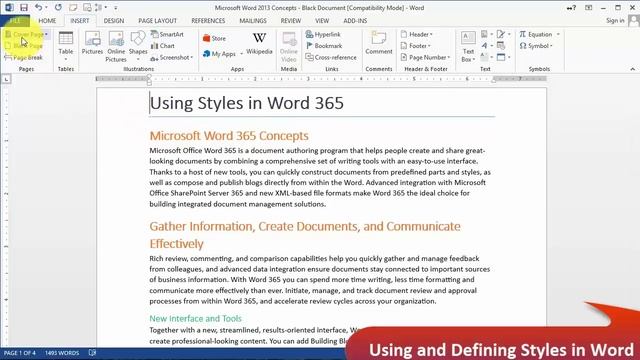
Task: Open the Screenshot dropdown
Action: click(171, 58)
